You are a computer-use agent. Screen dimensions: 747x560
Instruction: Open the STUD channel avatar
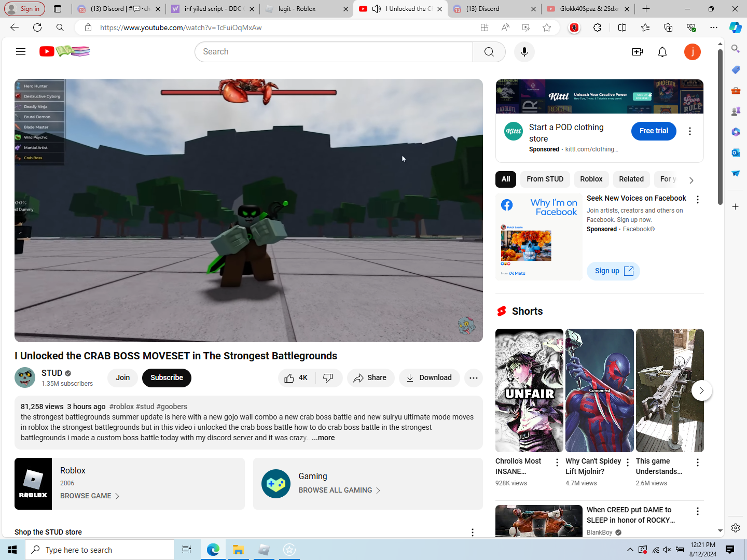25,377
